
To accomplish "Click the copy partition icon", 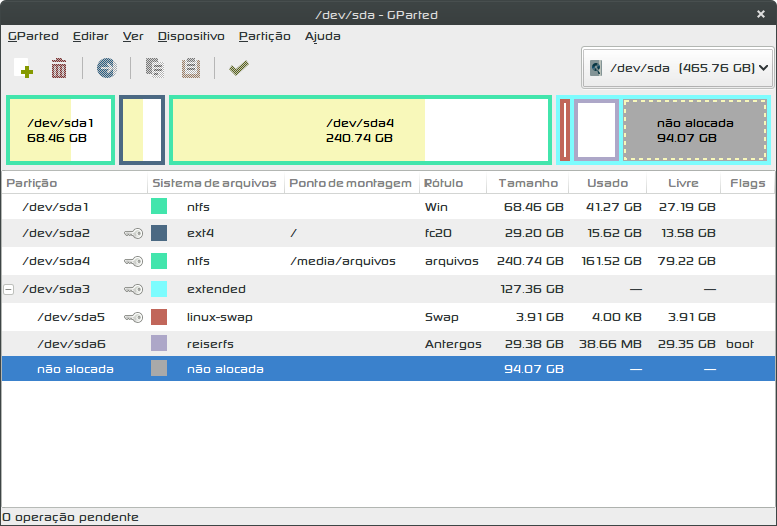I will point(155,68).
